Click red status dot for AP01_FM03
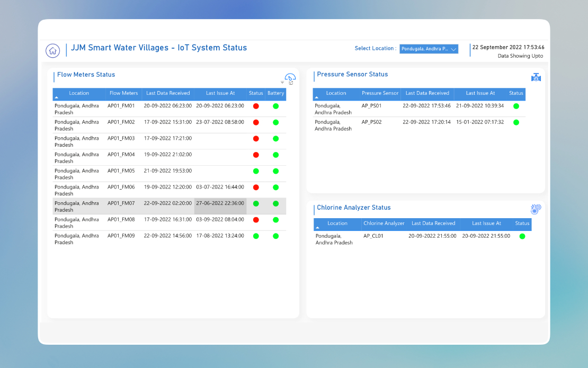The height and width of the screenshot is (368, 588). (x=256, y=139)
